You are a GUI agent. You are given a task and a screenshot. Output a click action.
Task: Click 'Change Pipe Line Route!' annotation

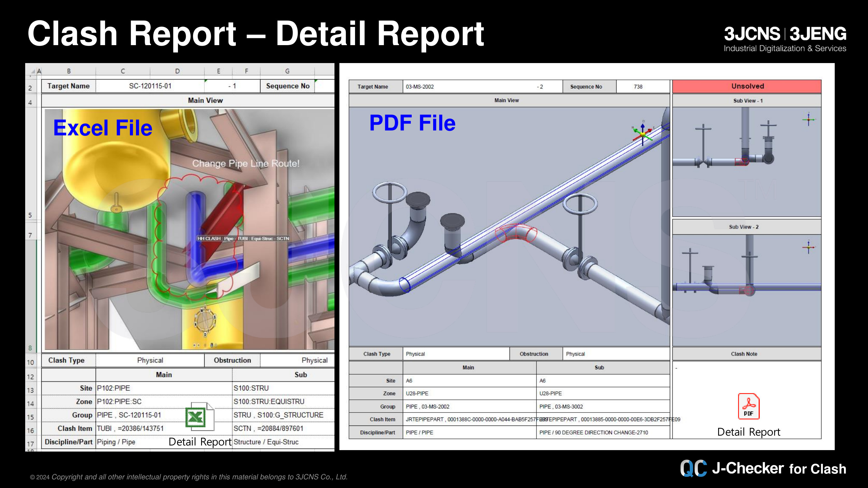coord(246,163)
